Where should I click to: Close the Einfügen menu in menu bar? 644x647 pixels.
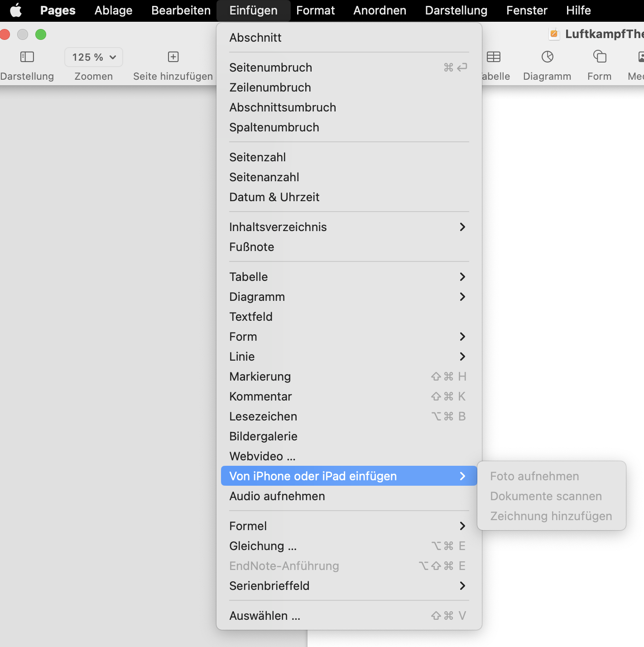pos(254,10)
